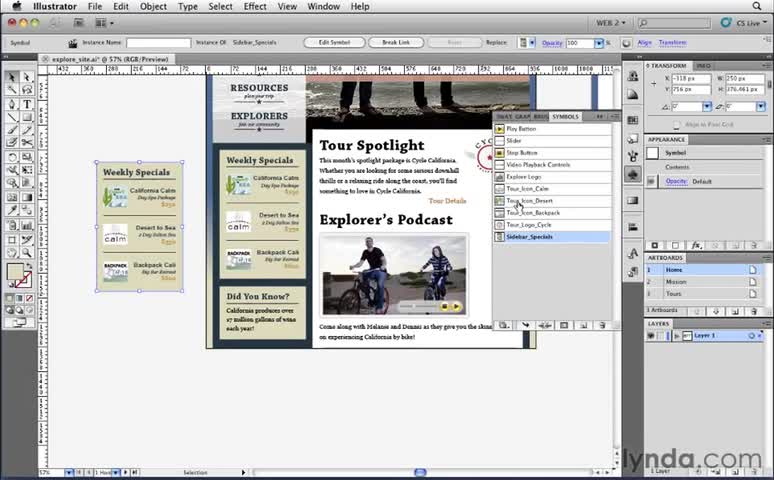Enable Draw Behind mode

[x=19, y=311]
